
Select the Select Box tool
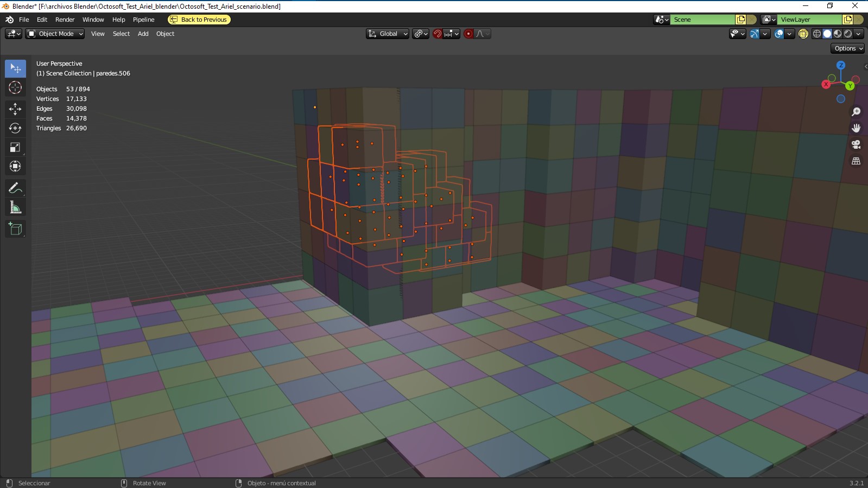coord(15,68)
